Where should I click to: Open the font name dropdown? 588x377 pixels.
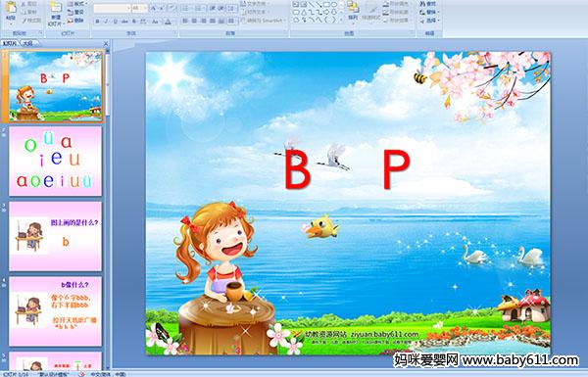click(x=128, y=8)
